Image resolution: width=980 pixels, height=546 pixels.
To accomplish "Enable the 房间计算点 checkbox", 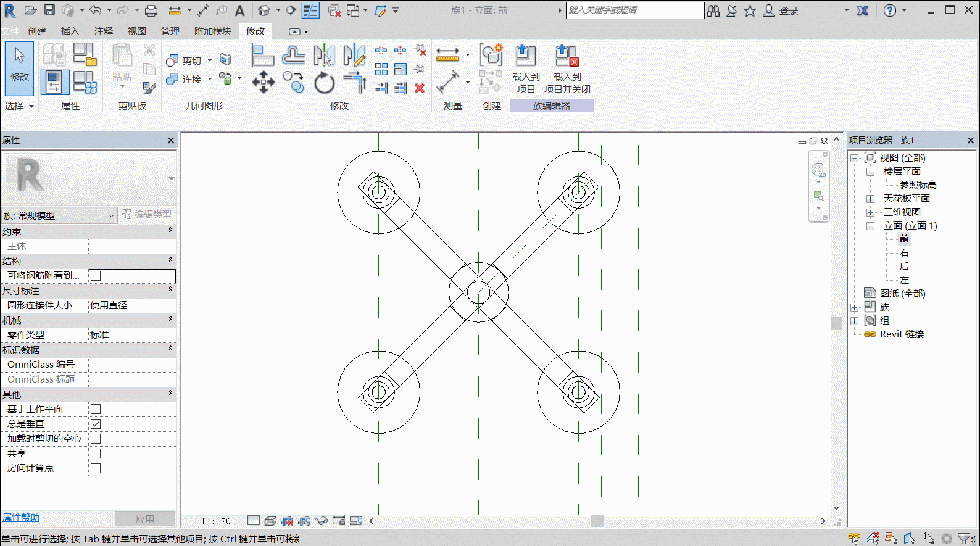I will pyautogui.click(x=96, y=468).
